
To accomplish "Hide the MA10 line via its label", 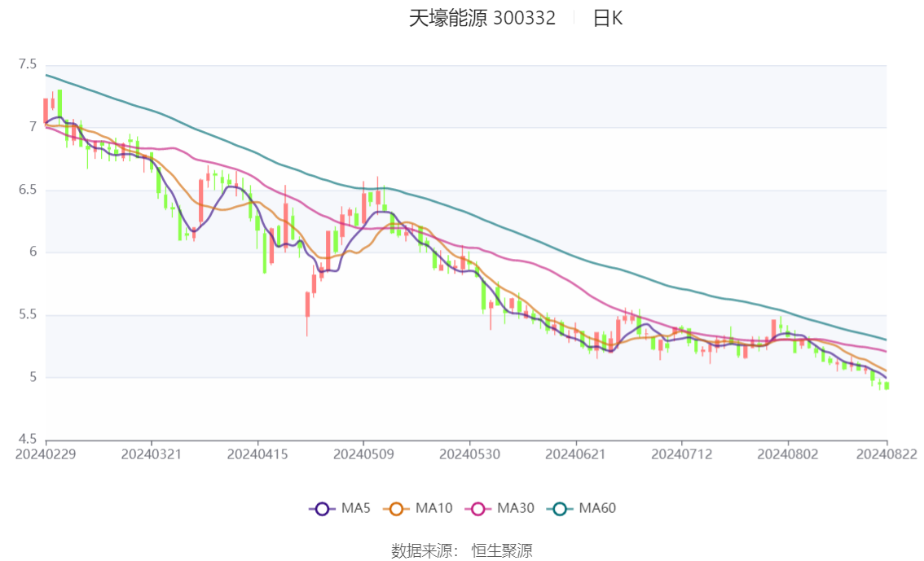I will pos(433,508).
